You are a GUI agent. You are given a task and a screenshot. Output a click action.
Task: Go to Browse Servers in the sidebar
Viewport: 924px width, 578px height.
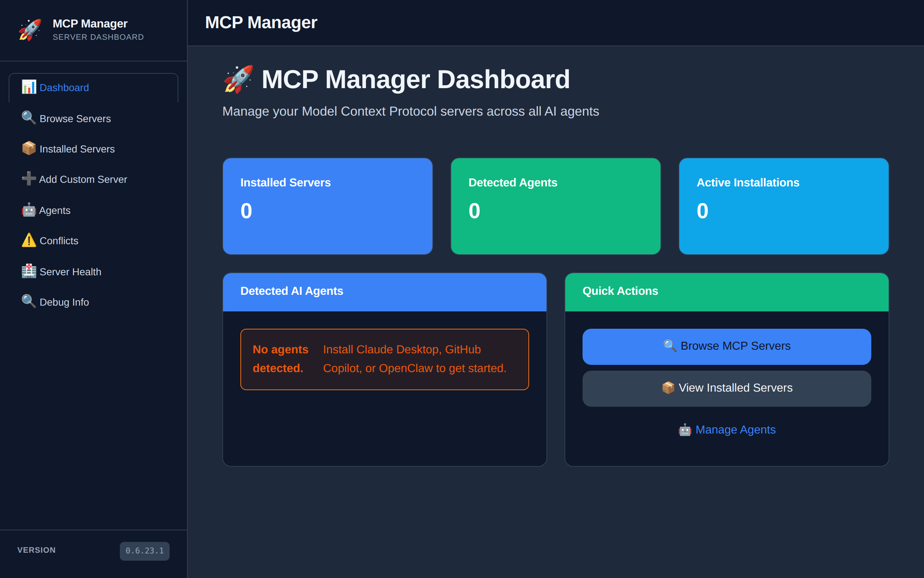pyautogui.click(x=93, y=118)
